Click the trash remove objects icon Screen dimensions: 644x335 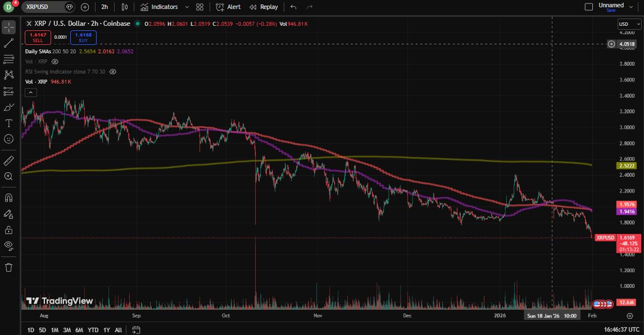[x=8, y=267]
